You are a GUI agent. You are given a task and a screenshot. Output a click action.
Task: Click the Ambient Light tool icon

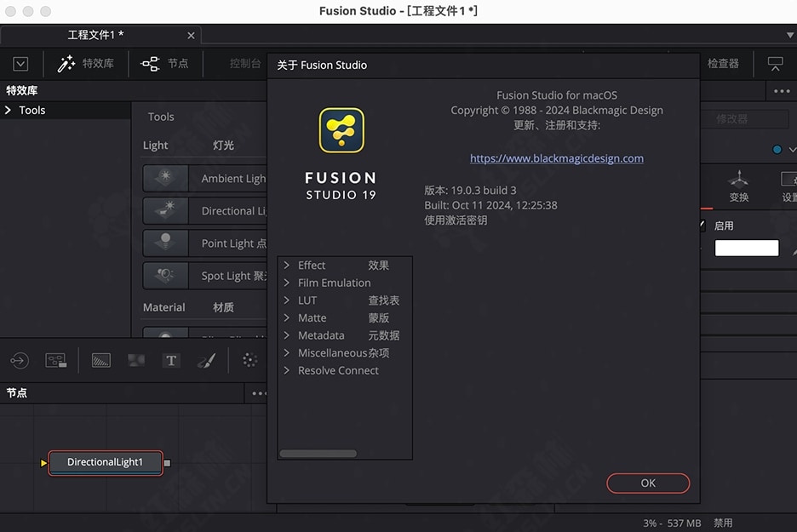click(166, 178)
